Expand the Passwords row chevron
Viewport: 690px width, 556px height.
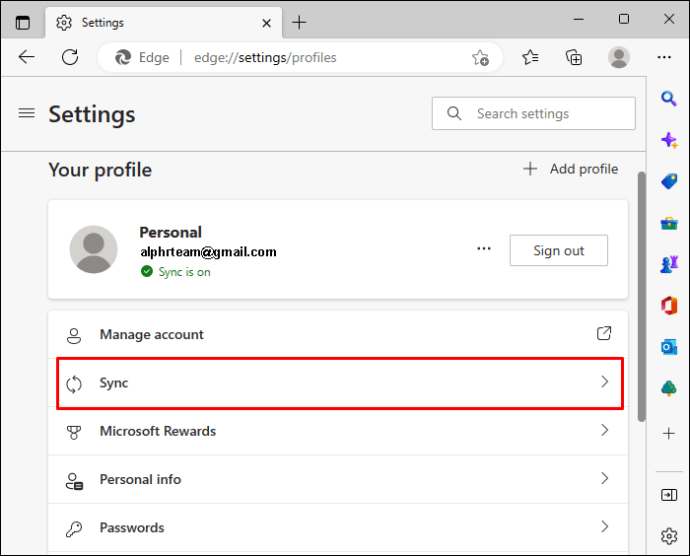(604, 527)
